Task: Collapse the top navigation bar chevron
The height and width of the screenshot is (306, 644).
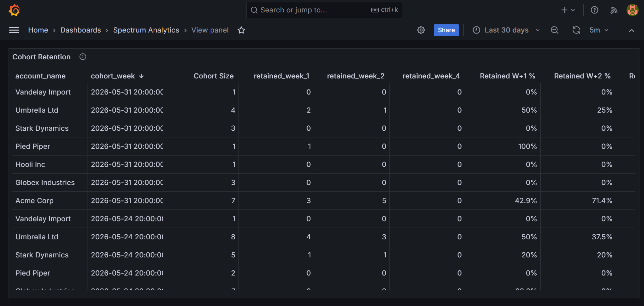Action: tap(632, 30)
